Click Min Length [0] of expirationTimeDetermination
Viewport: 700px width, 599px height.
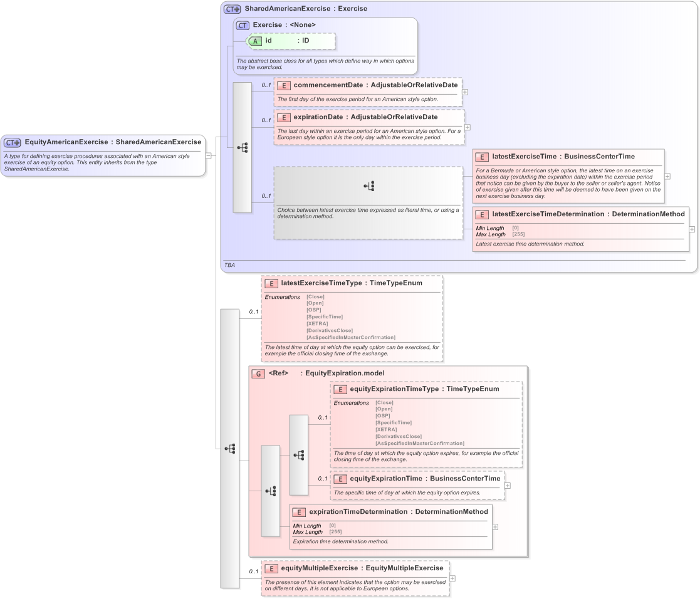coord(315,526)
